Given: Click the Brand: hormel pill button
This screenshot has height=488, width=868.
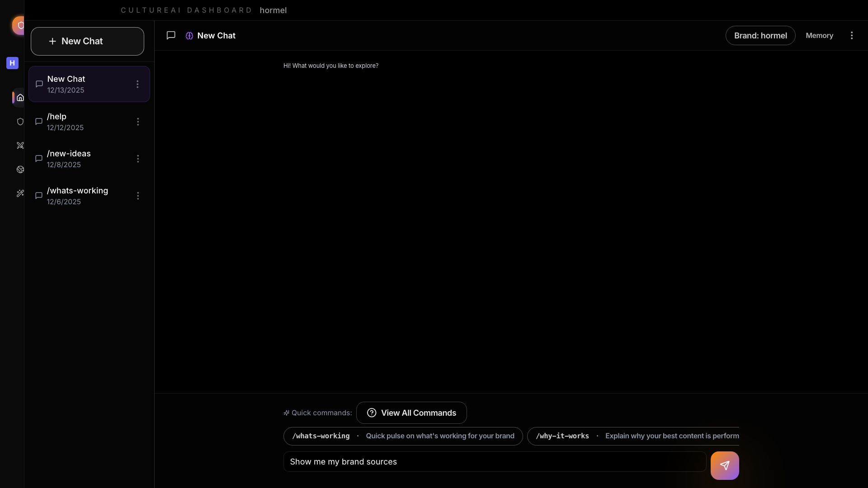Looking at the screenshot, I should [x=760, y=35].
